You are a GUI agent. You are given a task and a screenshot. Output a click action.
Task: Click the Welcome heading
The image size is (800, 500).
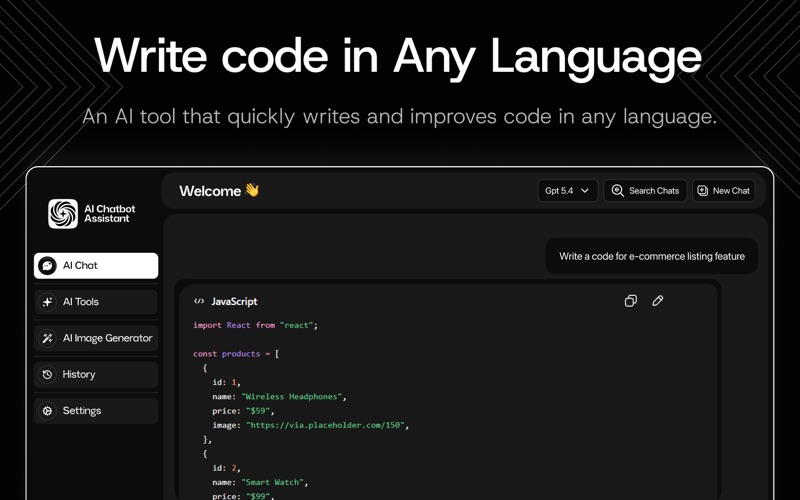(210, 191)
